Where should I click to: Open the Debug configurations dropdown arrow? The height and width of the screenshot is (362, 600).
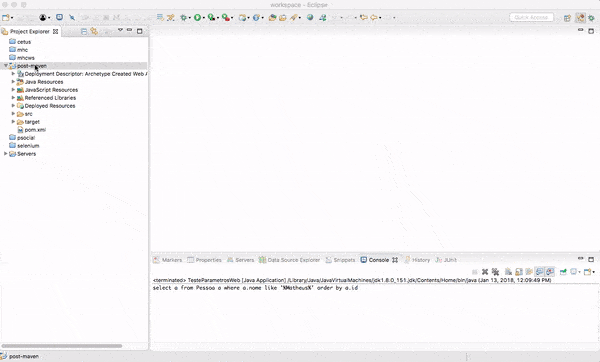coord(190,18)
